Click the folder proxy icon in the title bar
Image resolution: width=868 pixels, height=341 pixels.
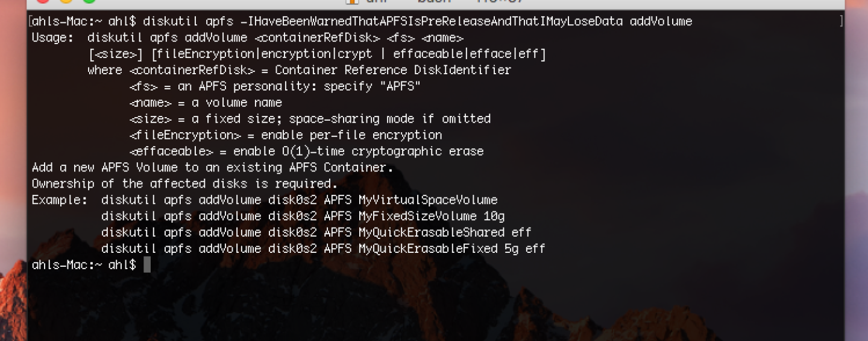[352, 2]
